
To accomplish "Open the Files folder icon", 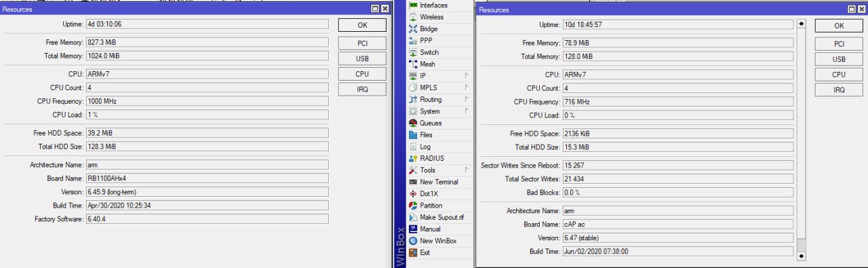I will point(414,134).
